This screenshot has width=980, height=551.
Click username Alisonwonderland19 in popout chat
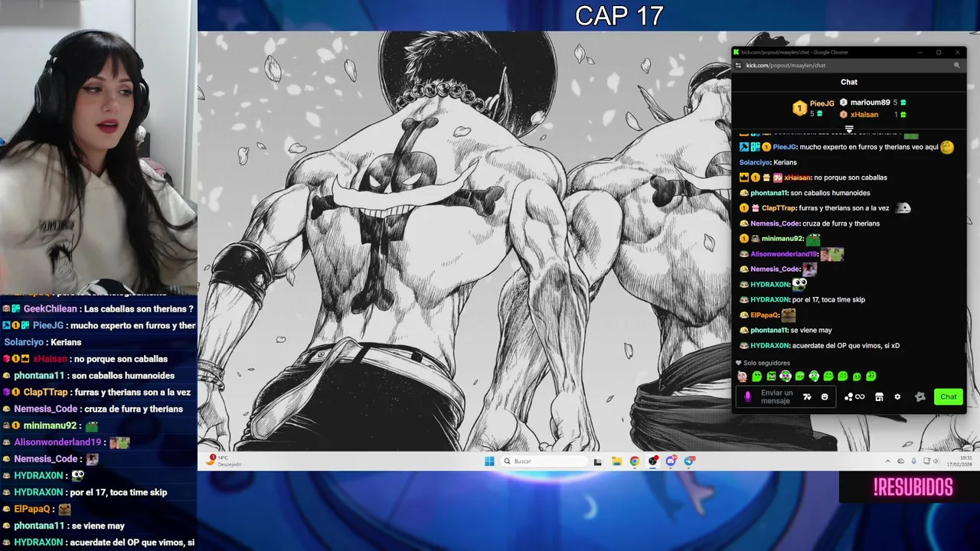784,254
